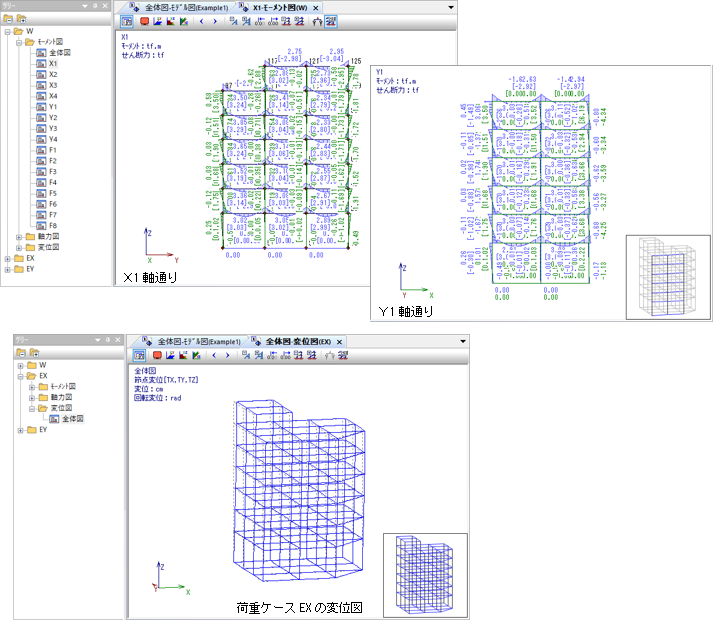
Task: Expand the EX node in top tree
Action: click(x=8, y=258)
